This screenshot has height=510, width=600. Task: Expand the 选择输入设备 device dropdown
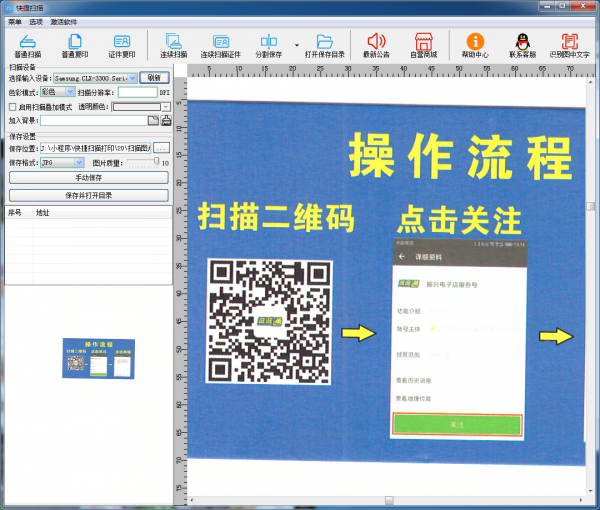[132, 77]
